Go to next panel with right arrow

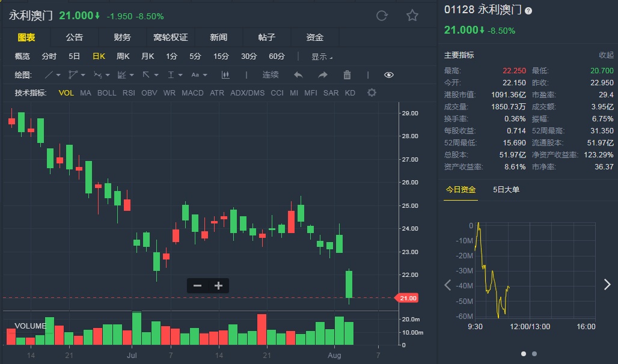(607, 285)
